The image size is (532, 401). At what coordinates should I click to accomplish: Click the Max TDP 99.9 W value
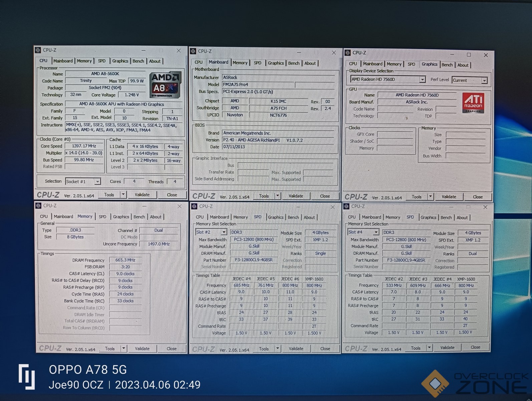pos(137,81)
